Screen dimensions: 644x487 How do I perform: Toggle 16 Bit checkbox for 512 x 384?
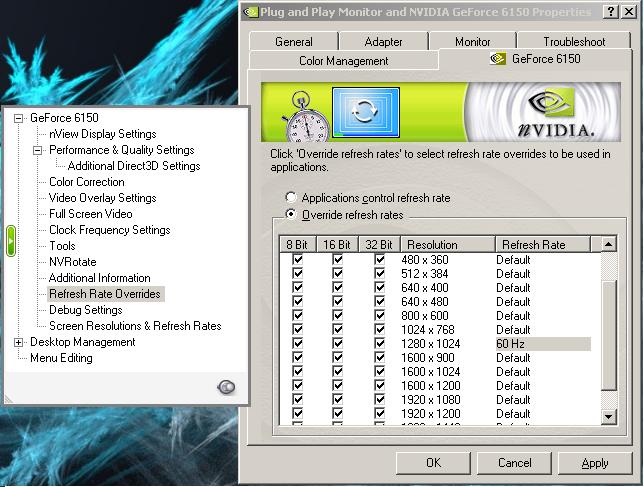pos(338,273)
